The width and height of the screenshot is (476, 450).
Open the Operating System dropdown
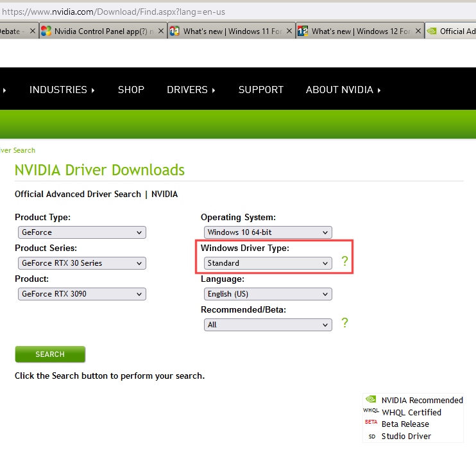[268, 232]
